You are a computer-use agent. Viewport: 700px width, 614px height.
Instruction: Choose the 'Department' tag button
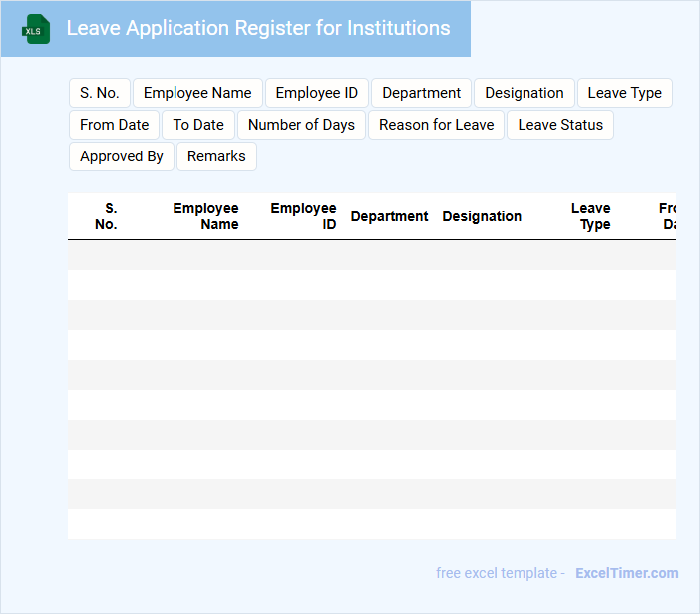(421, 93)
